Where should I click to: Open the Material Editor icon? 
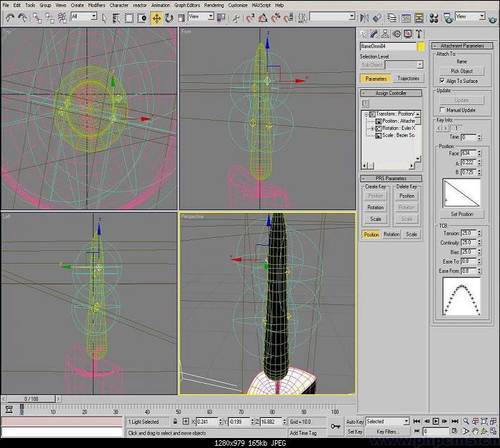coord(434,18)
